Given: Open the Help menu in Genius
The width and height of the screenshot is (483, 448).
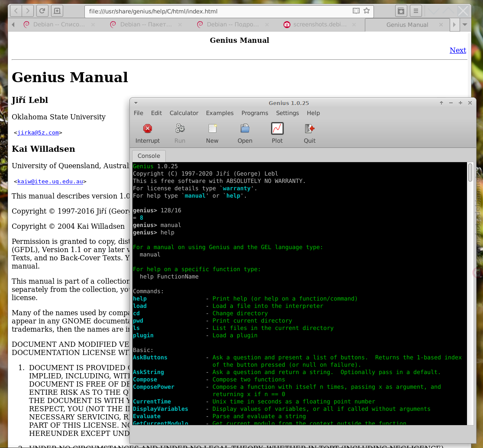Looking at the screenshot, I should click(313, 113).
